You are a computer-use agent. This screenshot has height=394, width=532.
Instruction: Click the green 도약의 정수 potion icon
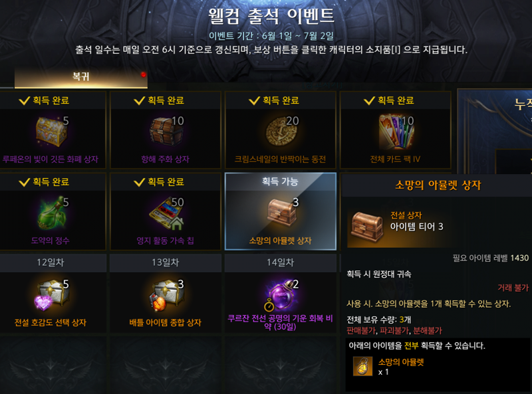tap(52, 213)
